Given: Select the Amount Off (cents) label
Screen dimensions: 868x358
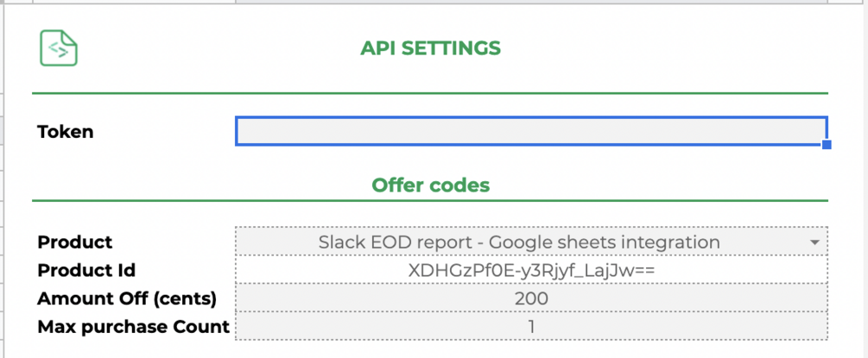Looking at the screenshot, I should click(127, 298).
